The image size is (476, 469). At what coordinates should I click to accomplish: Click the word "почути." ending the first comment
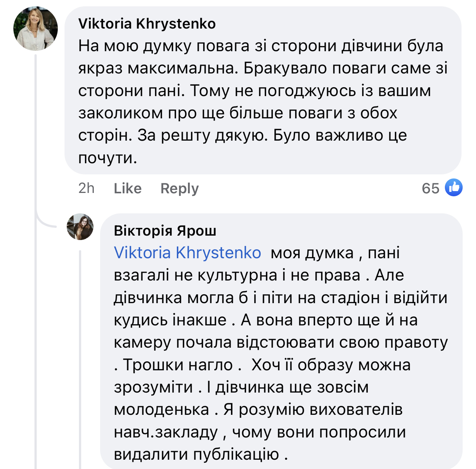pos(108,158)
